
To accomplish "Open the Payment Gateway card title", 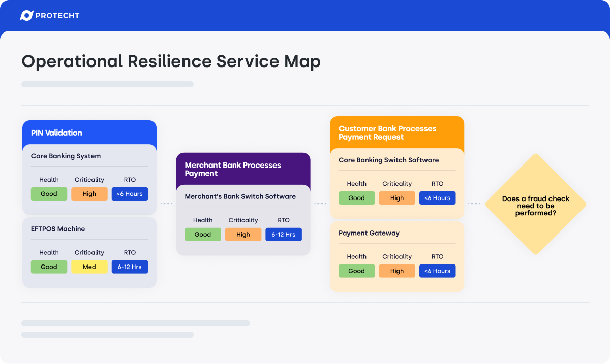I will [369, 234].
